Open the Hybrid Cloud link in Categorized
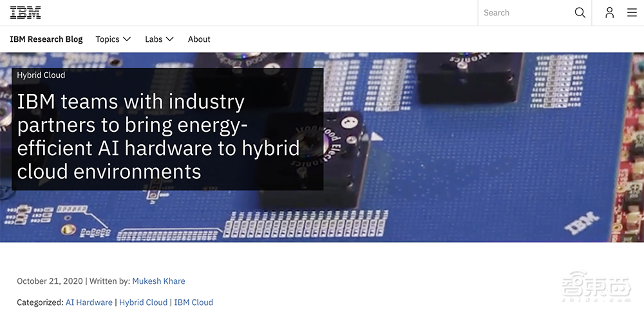Viewport: 644px width, 314px height. coord(143,302)
